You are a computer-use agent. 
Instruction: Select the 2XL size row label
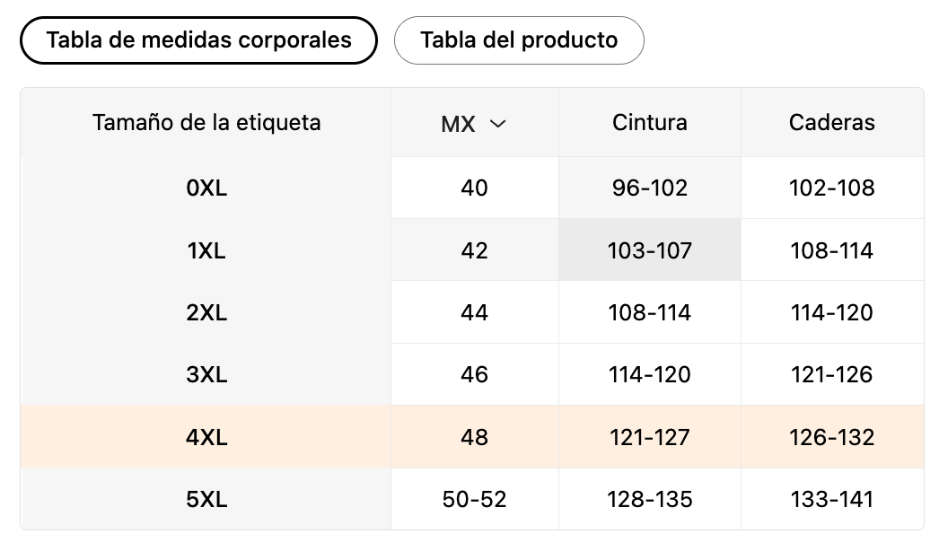[x=206, y=312]
